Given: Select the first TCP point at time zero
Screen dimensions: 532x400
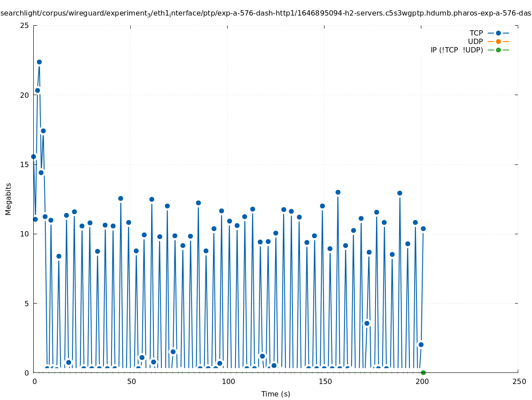Looking at the screenshot, I should [33, 156].
